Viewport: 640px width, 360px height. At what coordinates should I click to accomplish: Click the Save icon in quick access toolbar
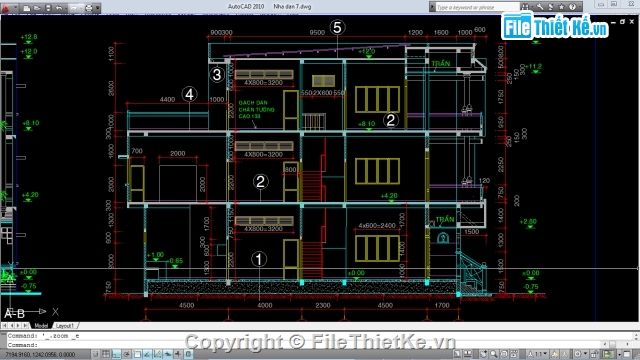point(48,8)
